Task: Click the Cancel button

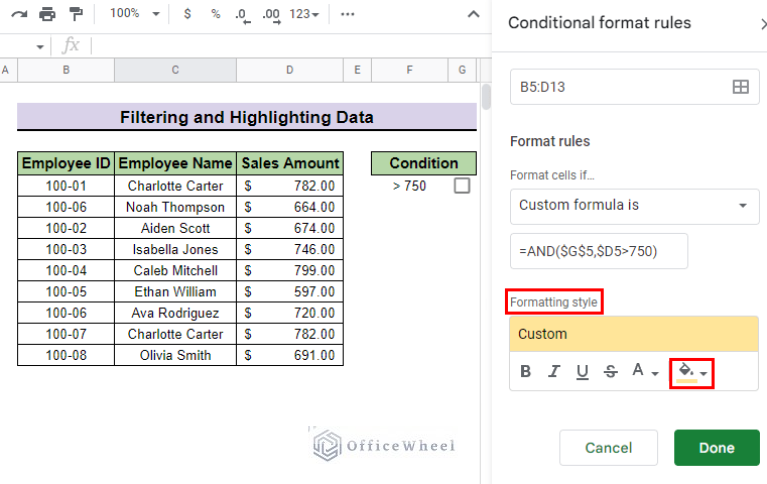Action: click(609, 448)
